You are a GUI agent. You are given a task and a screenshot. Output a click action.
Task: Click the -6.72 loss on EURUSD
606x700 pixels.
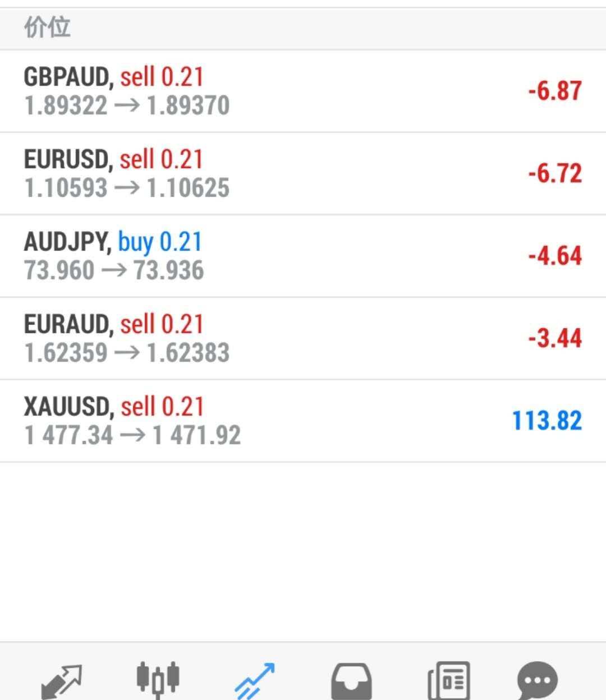[x=554, y=173]
